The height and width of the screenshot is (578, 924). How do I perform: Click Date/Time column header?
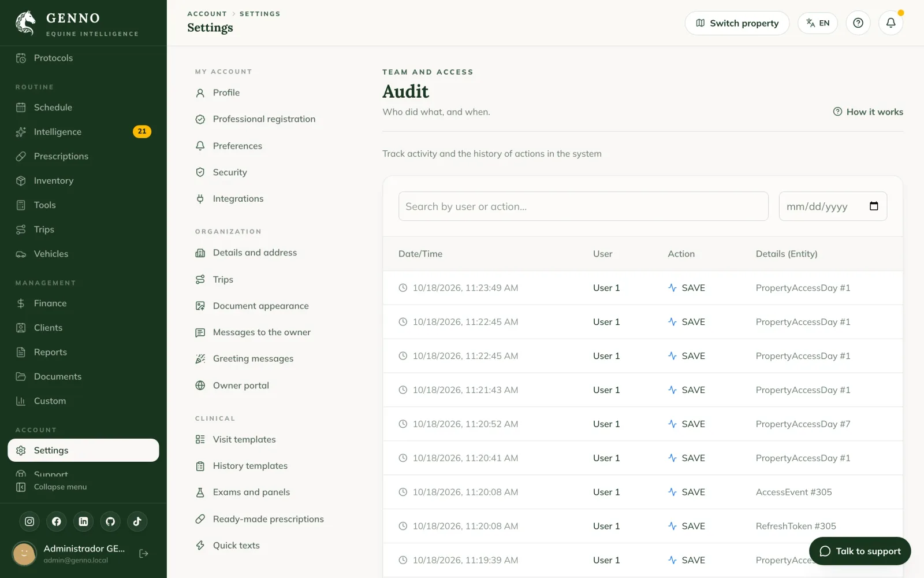[x=420, y=254]
